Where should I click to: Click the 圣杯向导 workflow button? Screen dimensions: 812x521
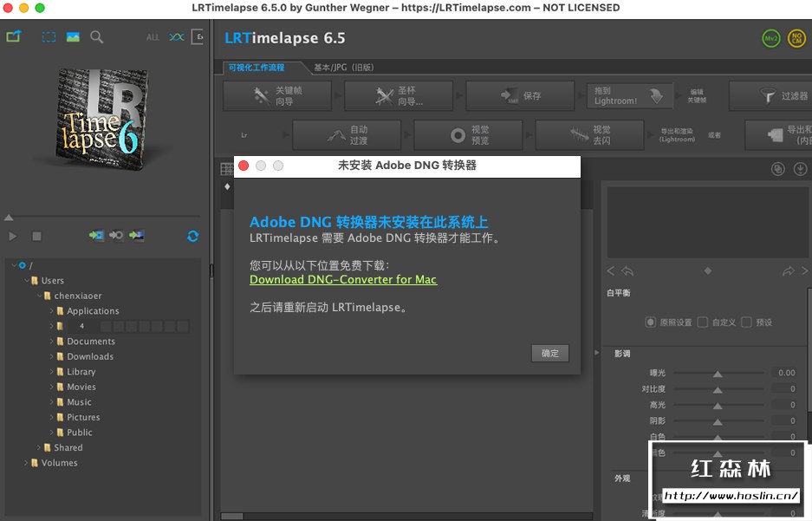399,96
